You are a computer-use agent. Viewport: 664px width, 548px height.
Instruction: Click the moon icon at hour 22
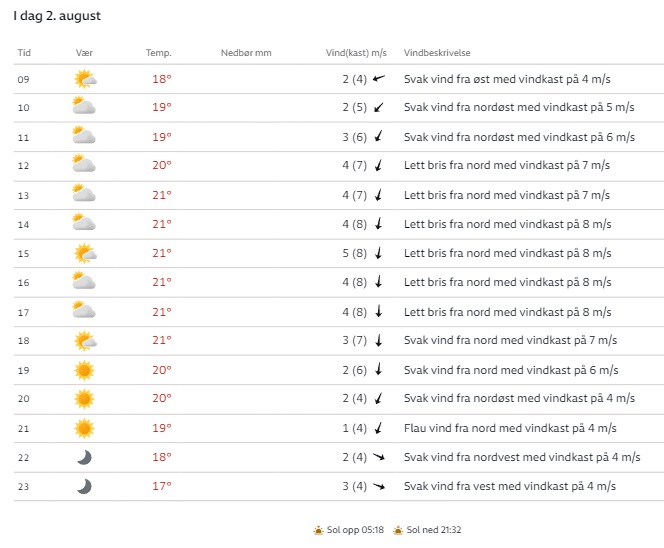pyautogui.click(x=85, y=457)
